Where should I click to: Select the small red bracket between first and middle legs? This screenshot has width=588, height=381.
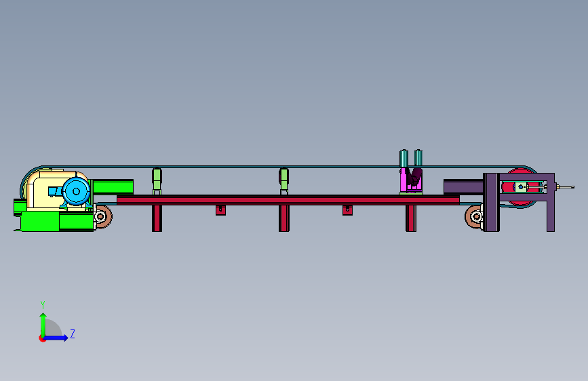click(x=220, y=210)
